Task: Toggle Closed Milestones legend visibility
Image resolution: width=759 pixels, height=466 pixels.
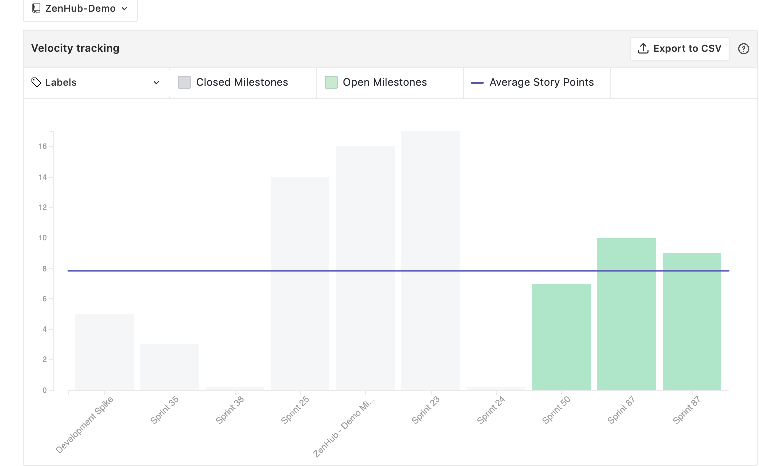Action: pyautogui.click(x=233, y=83)
